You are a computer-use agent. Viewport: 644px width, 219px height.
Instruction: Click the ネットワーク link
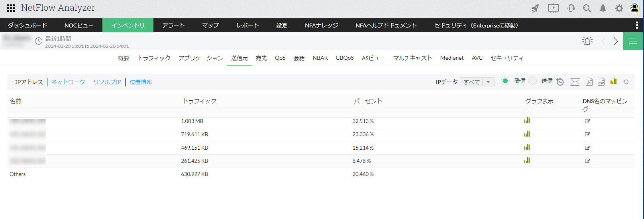(68, 82)
